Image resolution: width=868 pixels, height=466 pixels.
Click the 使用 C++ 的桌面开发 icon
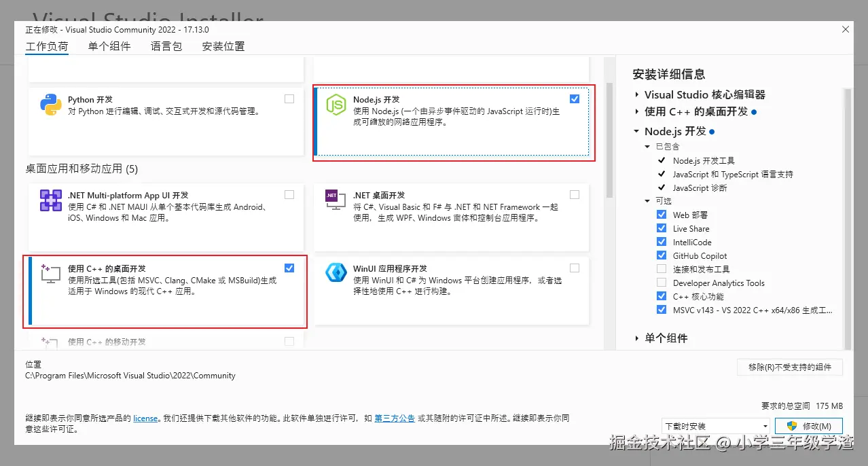(x=50, y=274)
